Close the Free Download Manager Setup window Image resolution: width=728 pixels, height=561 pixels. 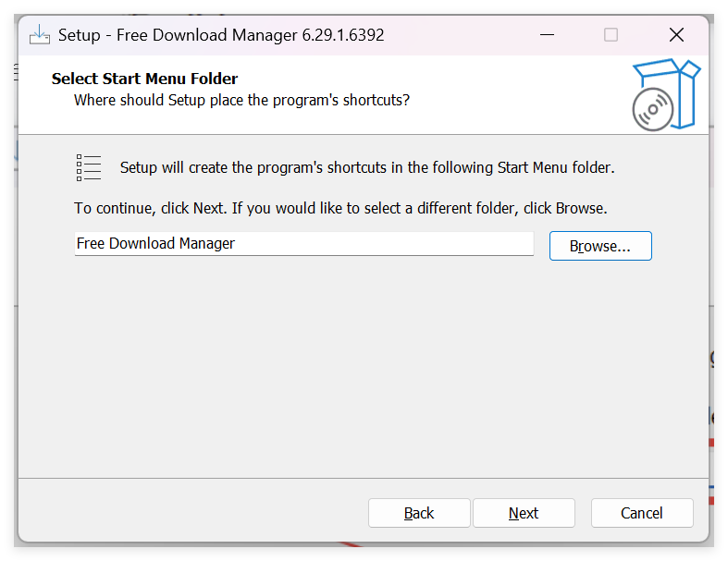click(676, 35)
